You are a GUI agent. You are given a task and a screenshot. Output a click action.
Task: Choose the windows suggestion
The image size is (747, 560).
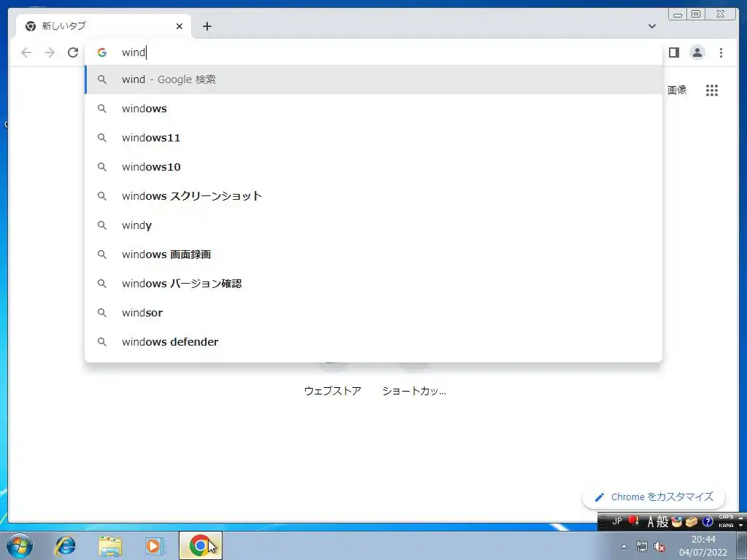tap(374, 109)
